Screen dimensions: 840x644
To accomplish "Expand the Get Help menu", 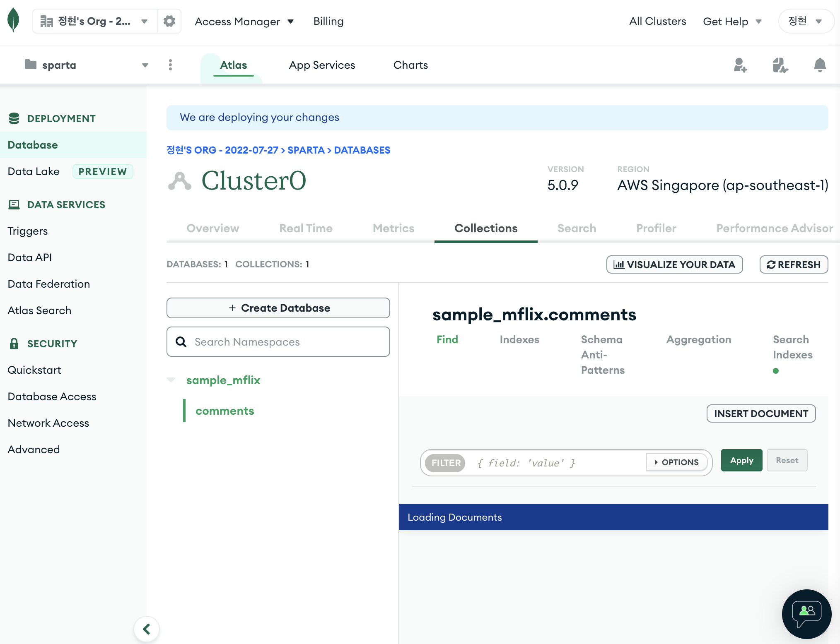I will 732,21.
